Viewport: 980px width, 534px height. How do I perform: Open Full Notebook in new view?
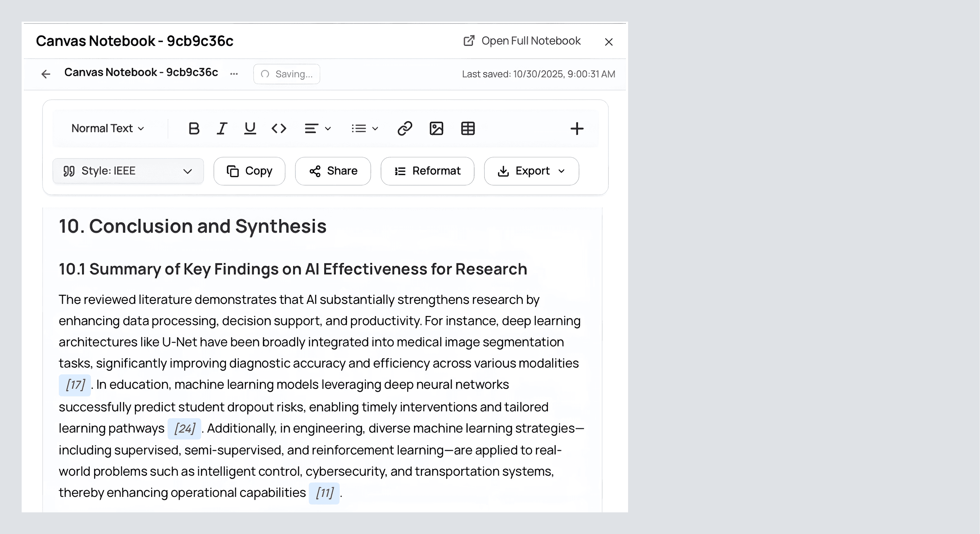tap(522, 41)
